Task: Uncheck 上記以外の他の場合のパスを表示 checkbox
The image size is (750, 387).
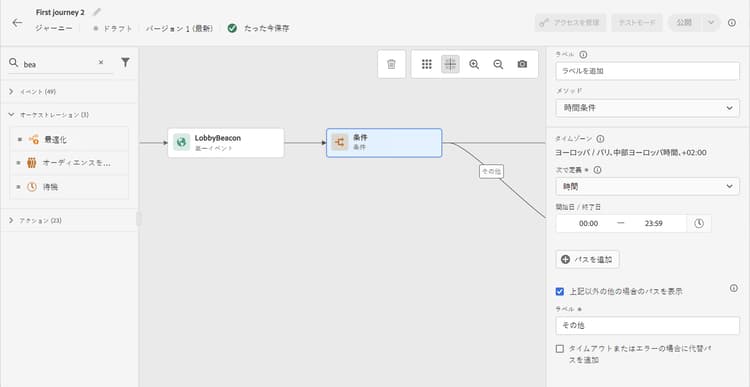Action: (x=560, y=291)
